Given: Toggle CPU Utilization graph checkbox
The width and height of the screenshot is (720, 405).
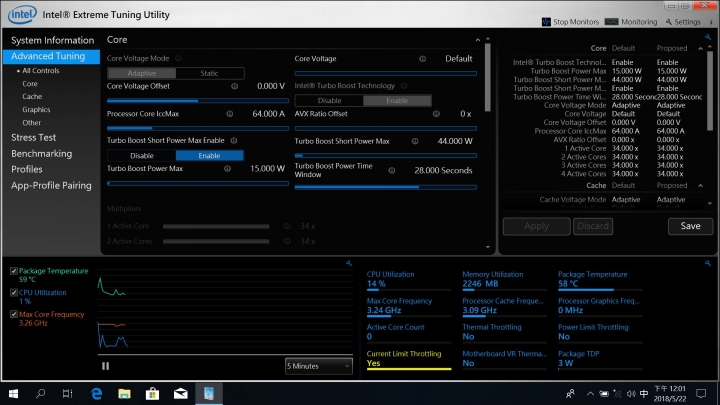Looking at the screenshot, I should 14,292.
